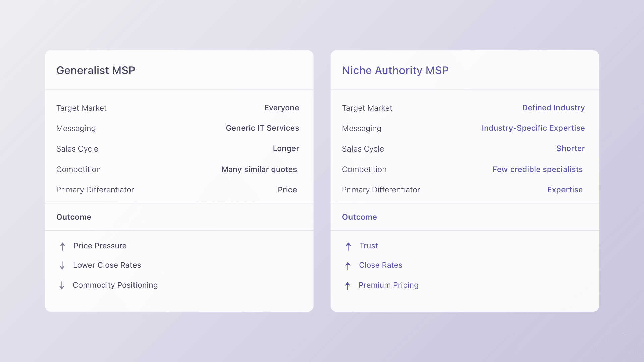644x362 pixels.
Task: Click the Industry-Specific Expertise text
Action: (x=533, y=128)
